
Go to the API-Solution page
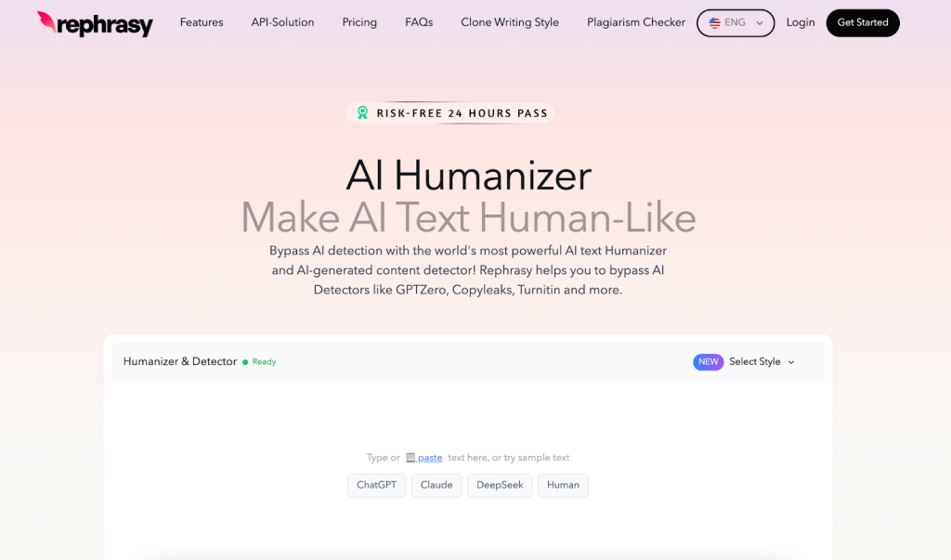[x=282, y=22]
